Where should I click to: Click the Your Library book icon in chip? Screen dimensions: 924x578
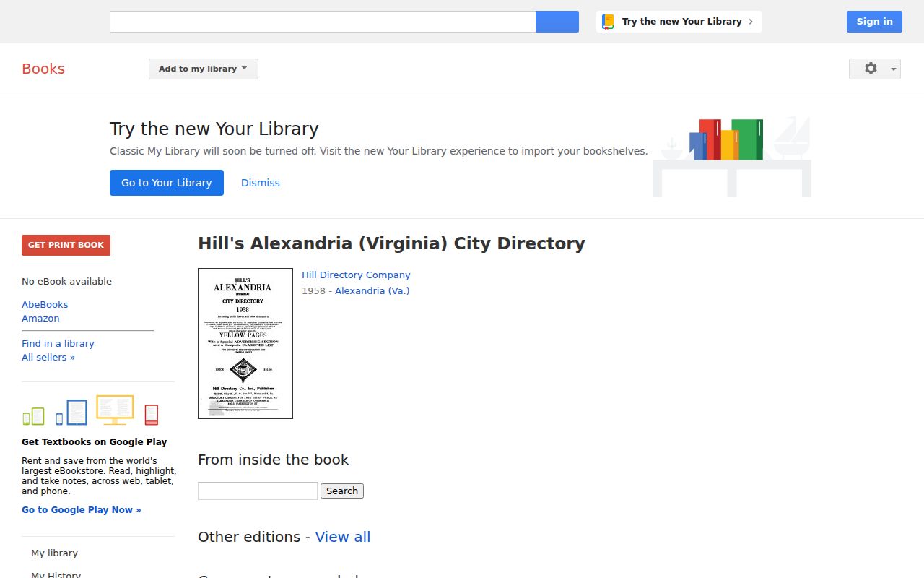608,22
